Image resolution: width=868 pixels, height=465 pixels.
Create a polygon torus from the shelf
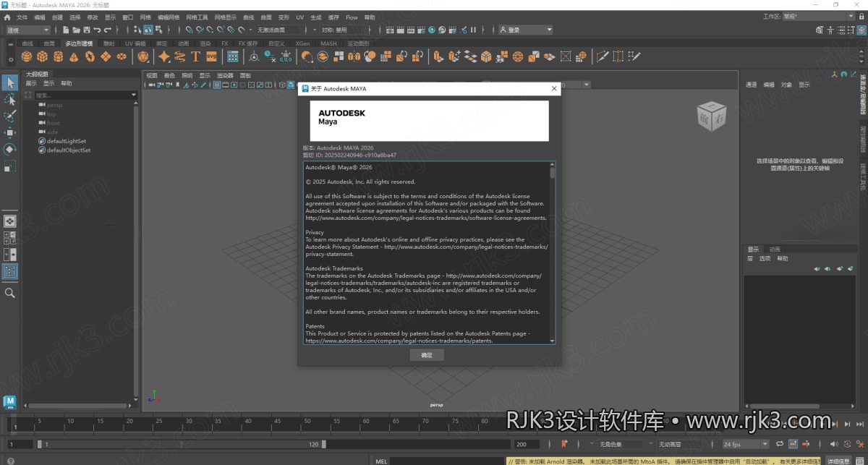[90, 56]
